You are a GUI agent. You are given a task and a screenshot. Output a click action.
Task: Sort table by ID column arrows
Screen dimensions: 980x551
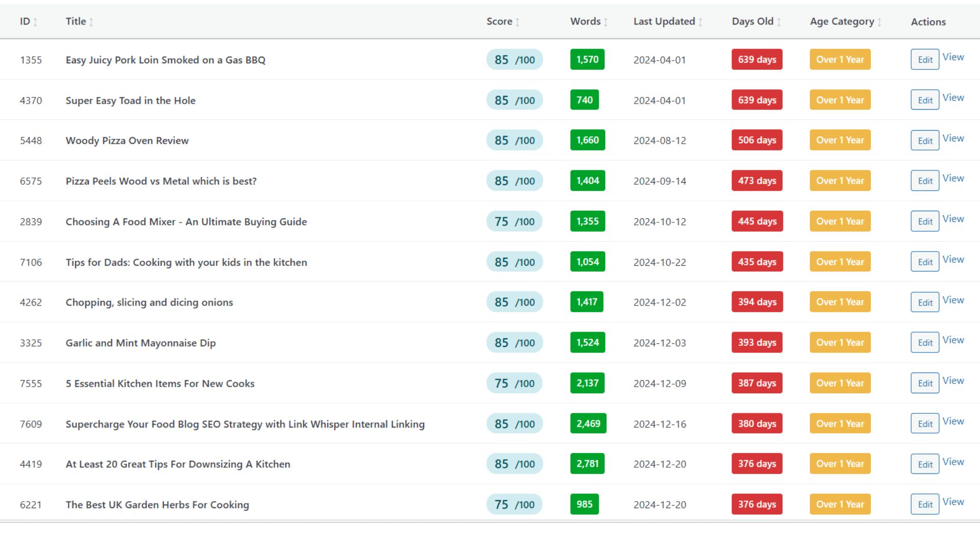tap(35, 22)
